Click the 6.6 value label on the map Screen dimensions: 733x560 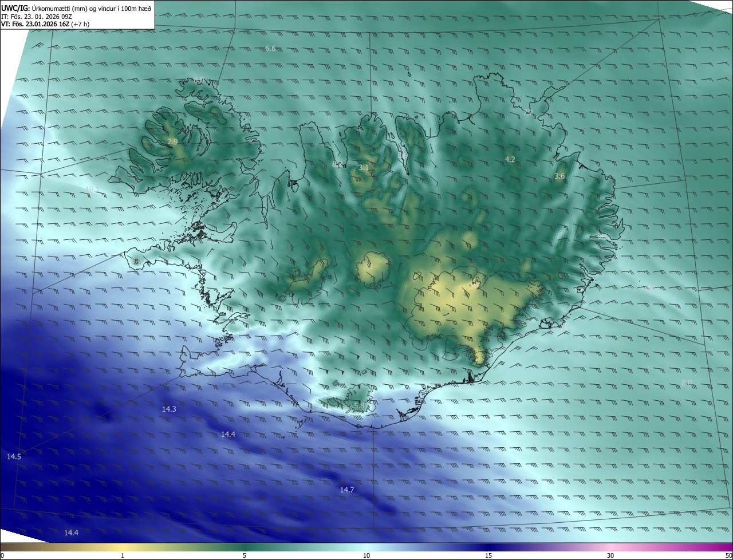(x=270, y=49)
